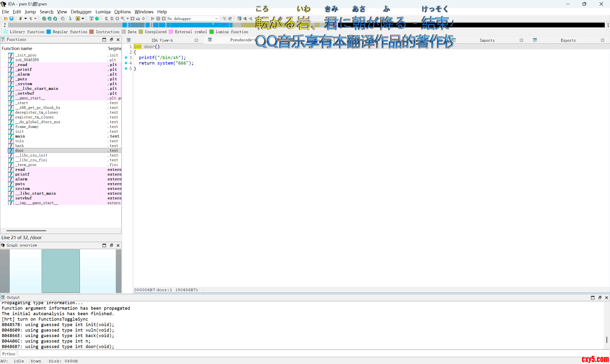Click the Regular function blue legend swatch
This screenshot has height=364, width=610.
click(x=49, y=32)
